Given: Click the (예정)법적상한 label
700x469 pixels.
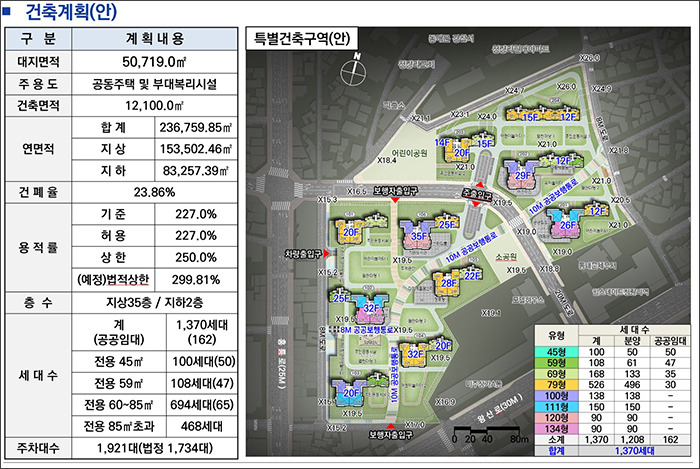Looking at the screenshot, I should (113, 280).
